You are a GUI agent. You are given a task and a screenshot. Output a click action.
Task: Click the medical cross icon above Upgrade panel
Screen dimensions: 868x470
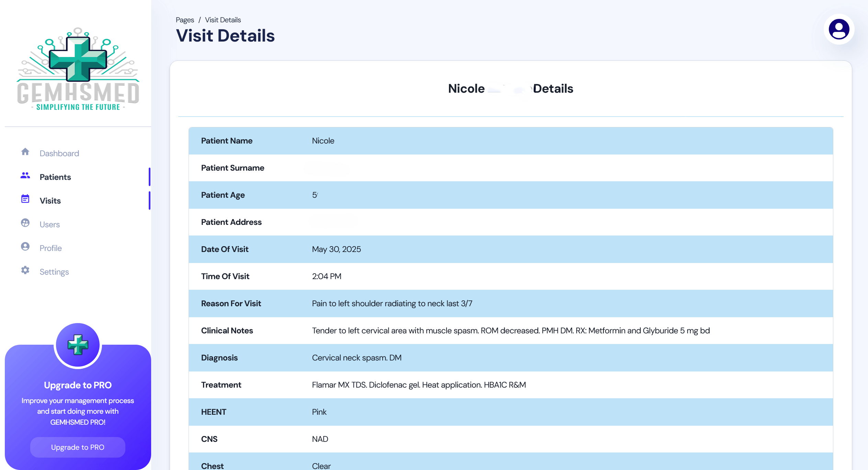click(78, 344)
